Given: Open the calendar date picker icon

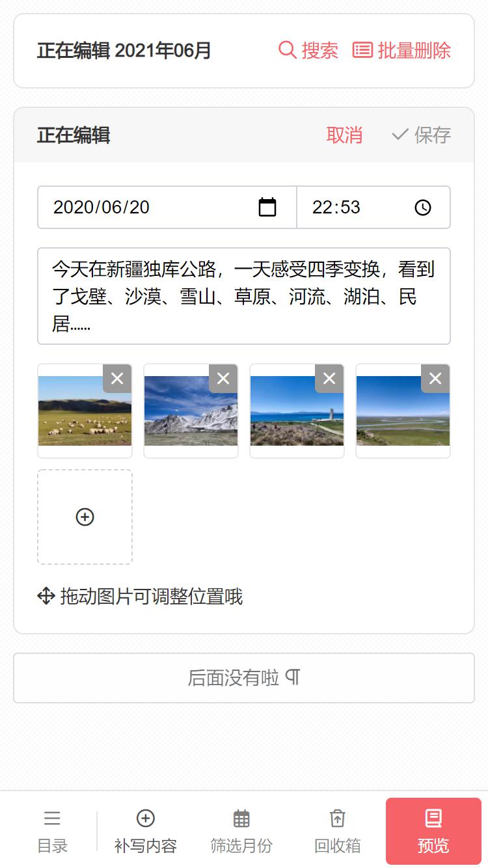Looking at the screenshot, I should tap(267, 207).
